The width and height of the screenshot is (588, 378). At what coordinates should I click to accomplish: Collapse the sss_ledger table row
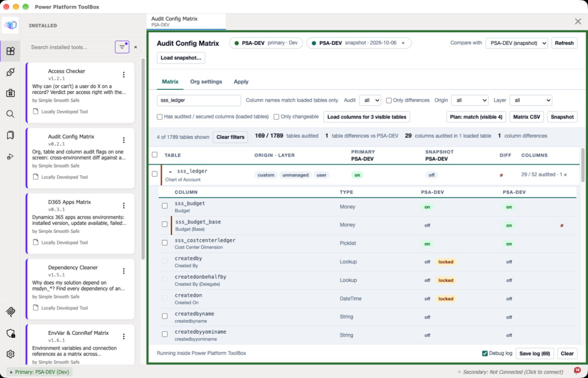pos(170,172)
